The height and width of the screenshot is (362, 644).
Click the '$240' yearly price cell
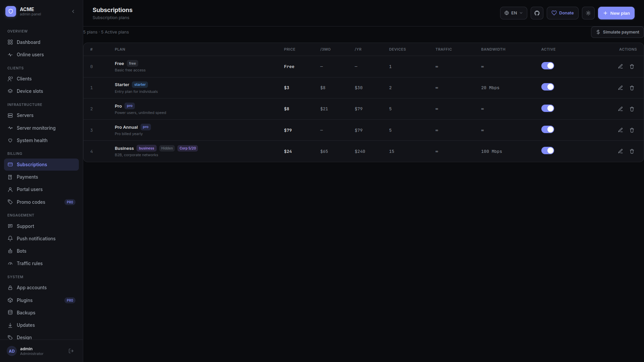coord(360,152)
